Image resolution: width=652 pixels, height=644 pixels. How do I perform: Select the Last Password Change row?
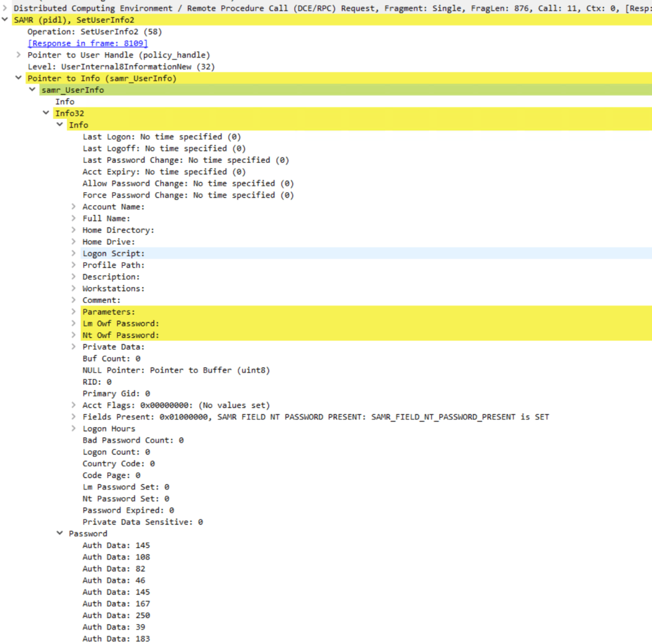(x=185, y=160)
